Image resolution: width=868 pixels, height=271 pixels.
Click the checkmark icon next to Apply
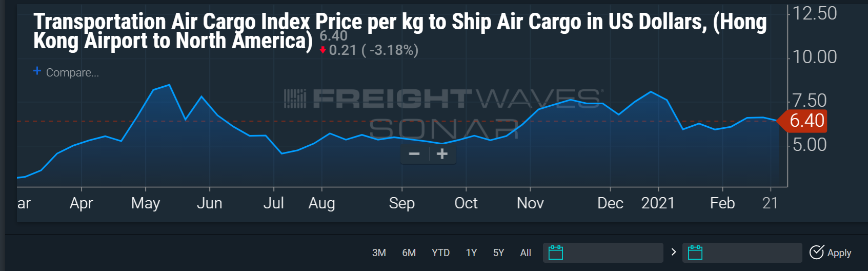(x=816, y=252)
